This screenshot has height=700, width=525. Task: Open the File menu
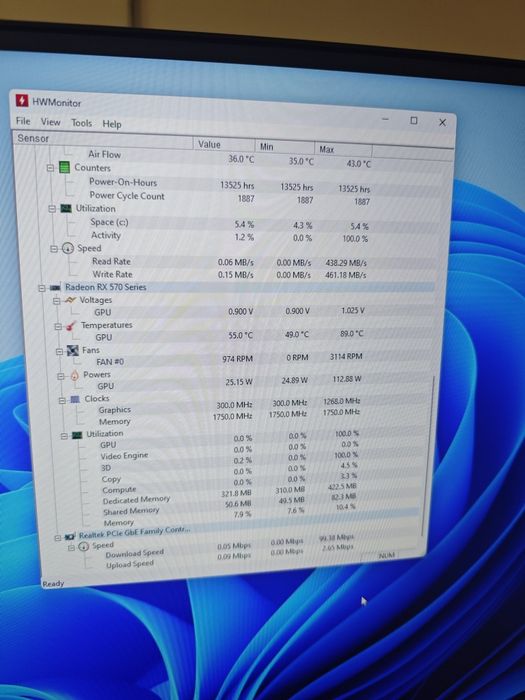coord(23,121)
